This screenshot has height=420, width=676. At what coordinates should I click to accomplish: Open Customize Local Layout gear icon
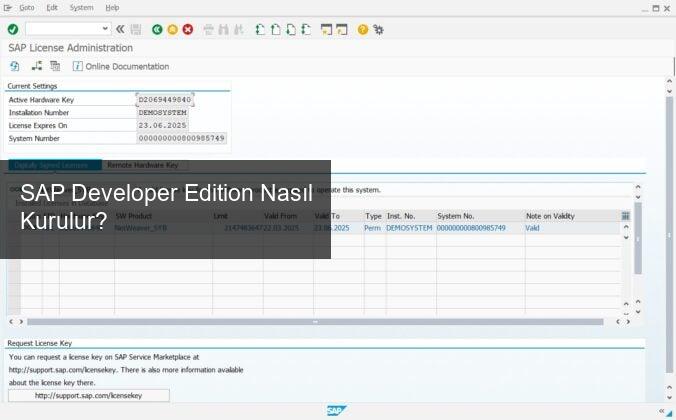click(378, 29)
